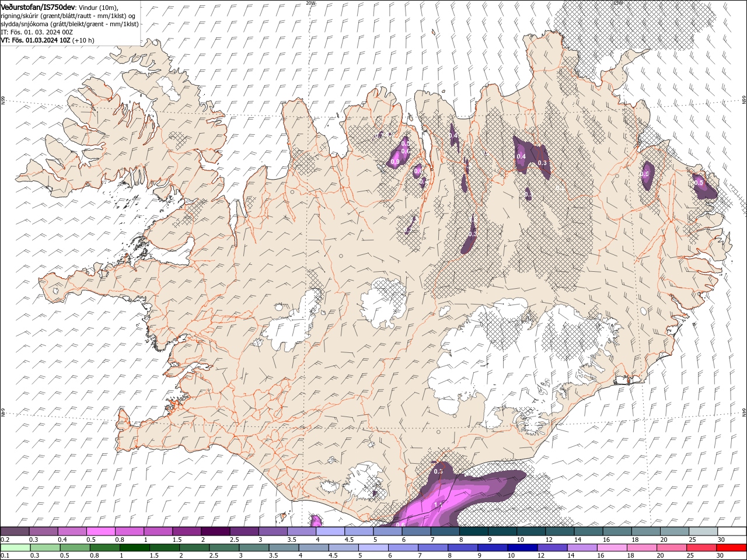Pick bottom legend swatch between 25 and 30

point(701,548)
